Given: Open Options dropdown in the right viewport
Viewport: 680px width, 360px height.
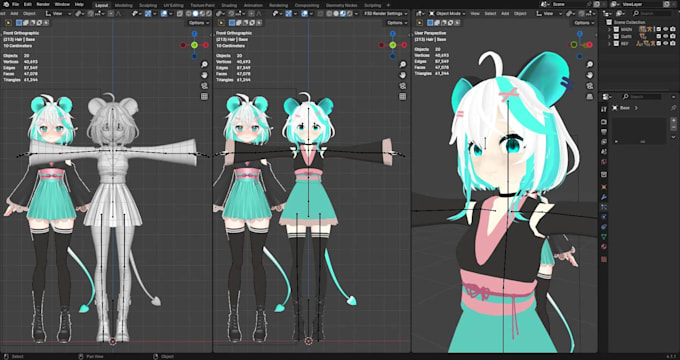Looking at the screenshot, I should pyautogui.click(x=584, y=23).
